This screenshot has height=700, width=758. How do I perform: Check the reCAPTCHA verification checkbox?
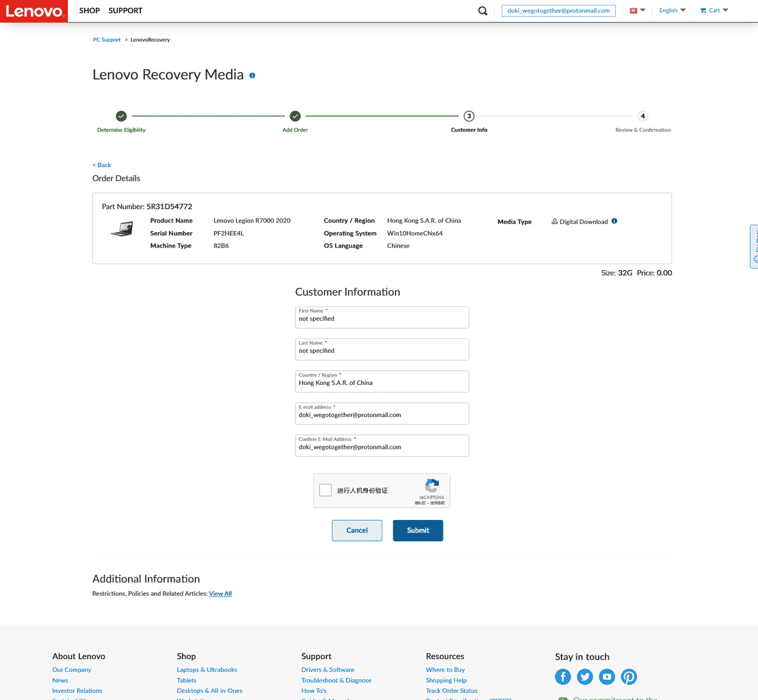pyautogui.click(x=326, y=490)
